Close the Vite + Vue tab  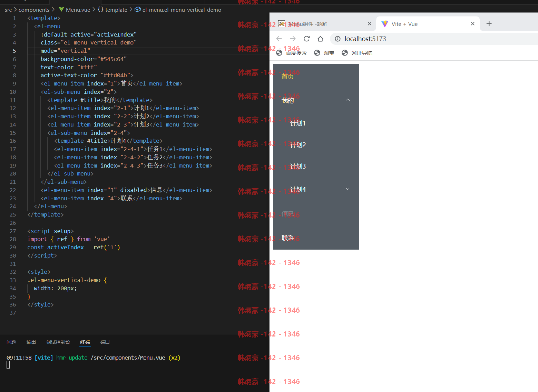[x=473, y=24]
